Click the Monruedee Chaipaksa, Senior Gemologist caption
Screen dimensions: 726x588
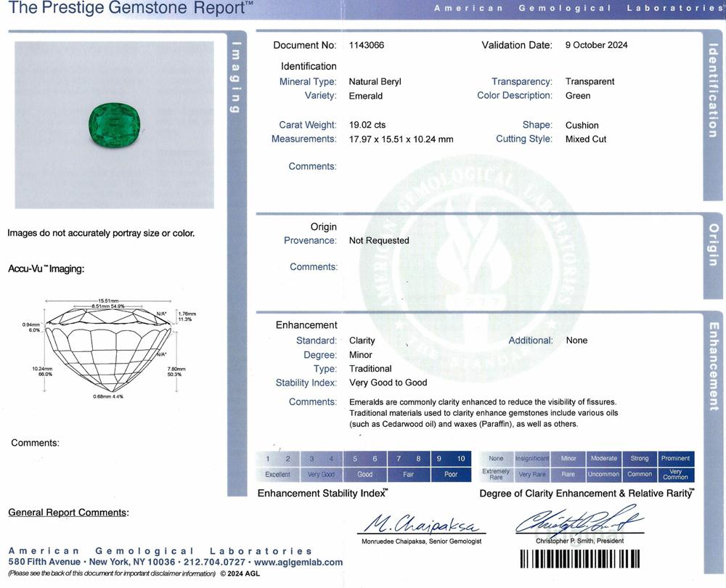pos(421,542)
